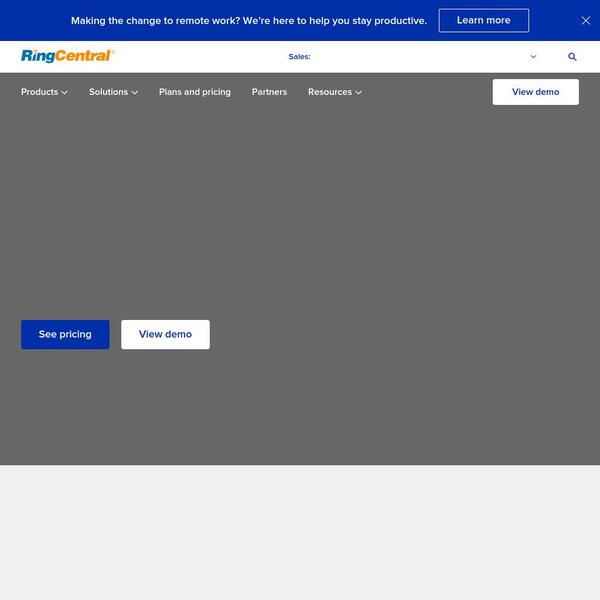Viewport: 600px width, 600px height.
Task: Close the remote work banner
Action: [585, 21]
